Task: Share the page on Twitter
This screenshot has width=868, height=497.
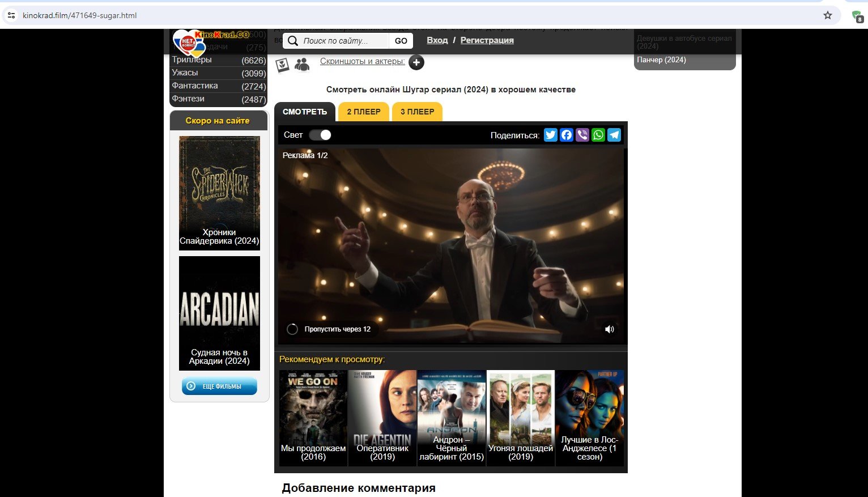Action: coord(550,135)
